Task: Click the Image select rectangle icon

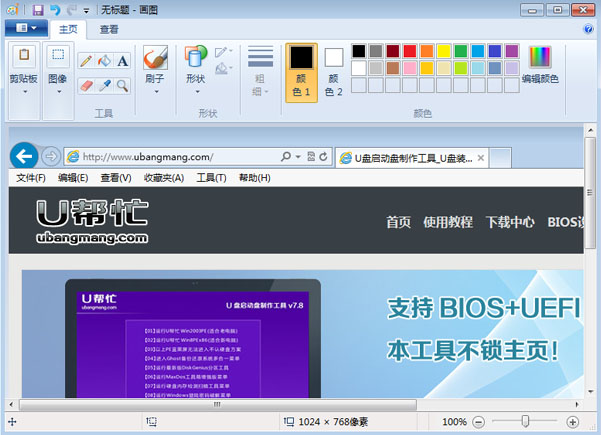Action: click(58, 55)
